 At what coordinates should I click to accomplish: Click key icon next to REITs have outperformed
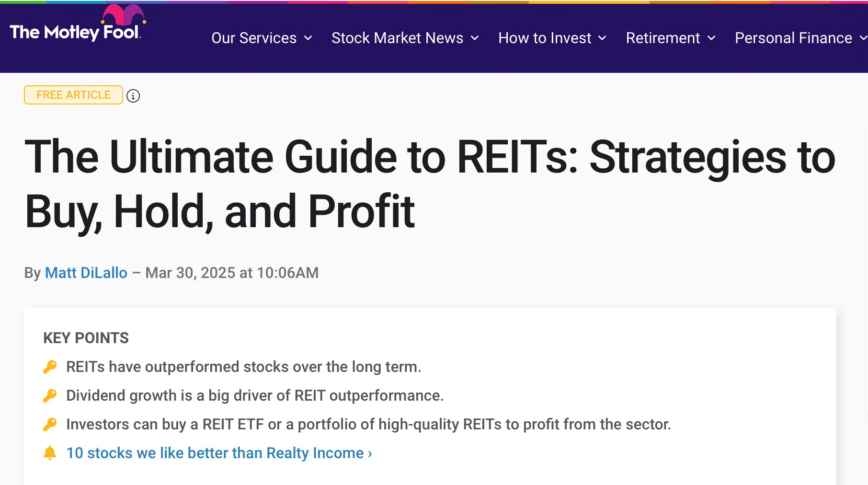point(50,367)
